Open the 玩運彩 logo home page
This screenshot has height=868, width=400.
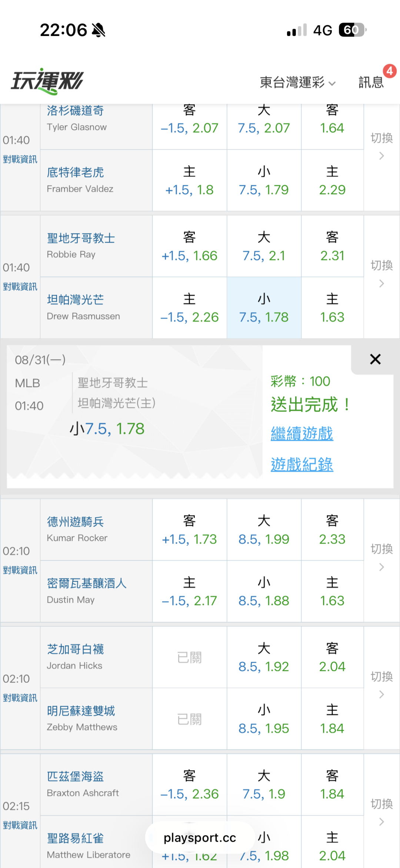pyautogui.click(x=47, y=81)
